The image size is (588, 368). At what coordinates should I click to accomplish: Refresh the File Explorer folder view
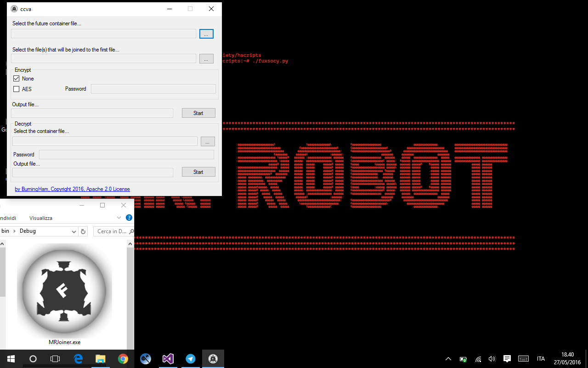(83, 232)
